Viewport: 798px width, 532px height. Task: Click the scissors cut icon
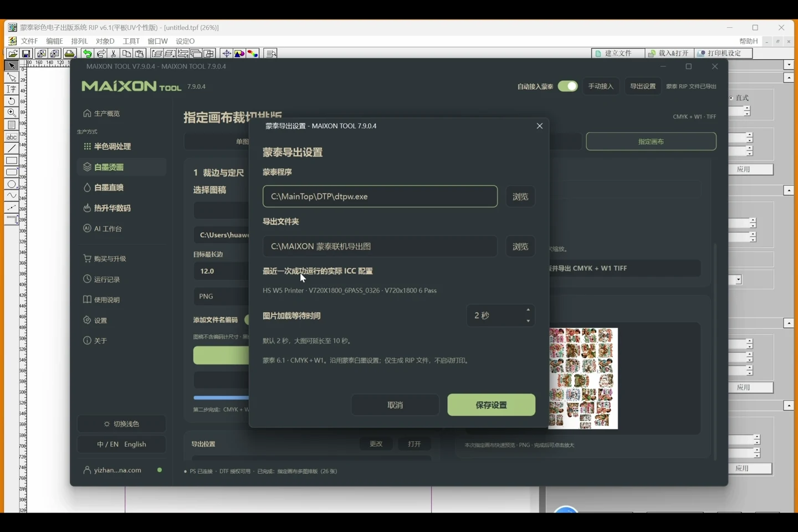coord(114,54)
